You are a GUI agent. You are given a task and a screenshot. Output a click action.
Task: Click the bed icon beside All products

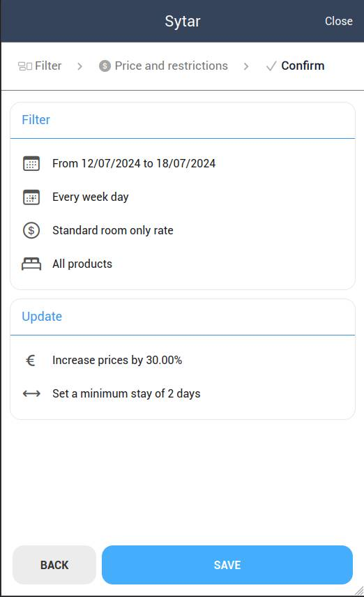(x=31, y=264)
